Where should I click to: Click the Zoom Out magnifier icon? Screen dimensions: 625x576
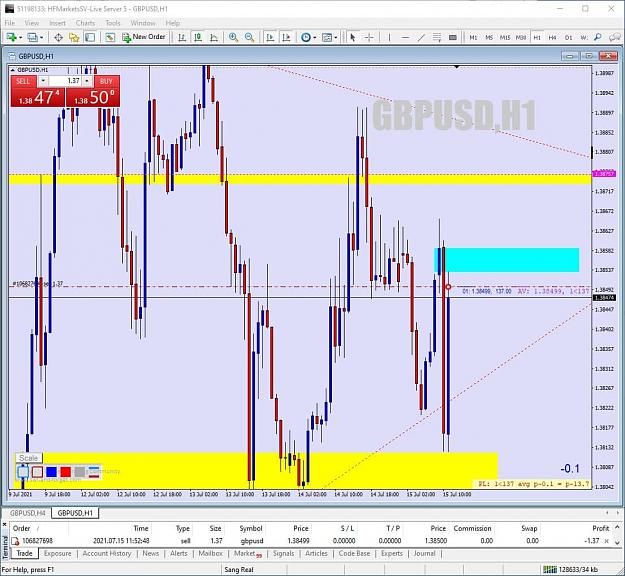pos(250,37)
